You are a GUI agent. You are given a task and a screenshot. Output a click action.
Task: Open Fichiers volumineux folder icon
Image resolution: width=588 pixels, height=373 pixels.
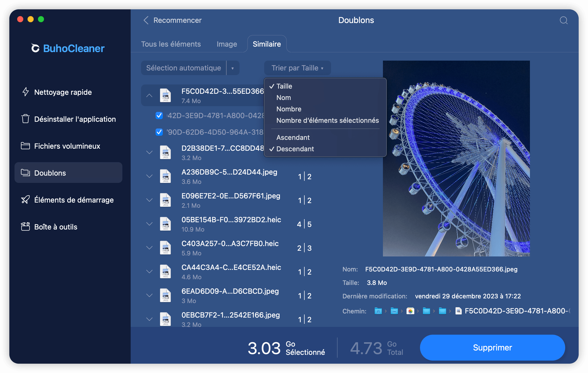[25, 146]
